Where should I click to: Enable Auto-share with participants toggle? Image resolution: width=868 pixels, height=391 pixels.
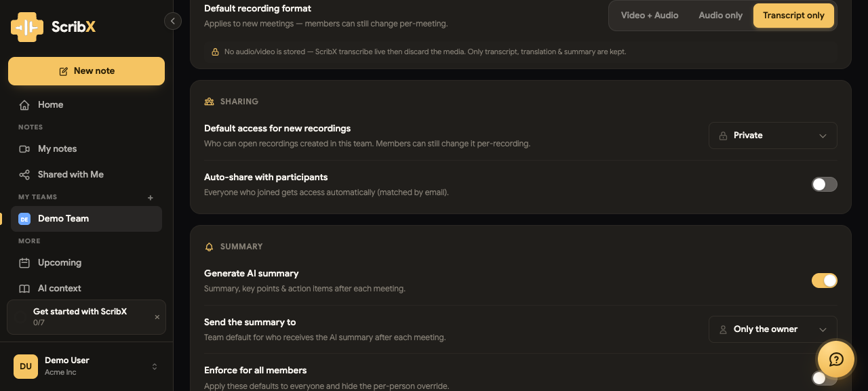point(825,184)
